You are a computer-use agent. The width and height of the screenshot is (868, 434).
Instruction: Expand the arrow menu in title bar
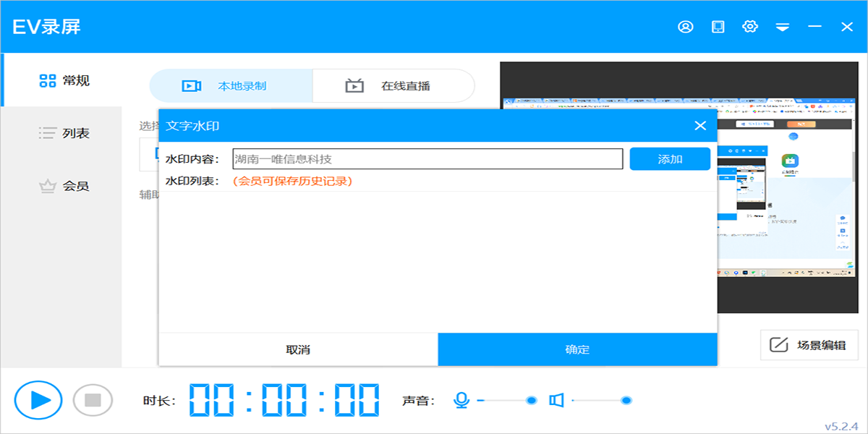click(782, 26)
